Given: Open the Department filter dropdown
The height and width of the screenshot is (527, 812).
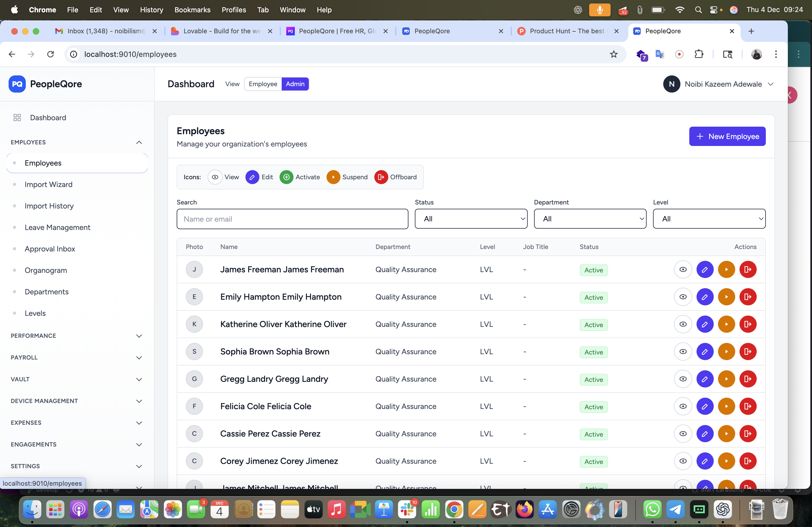Looking at the screenshot, I should [590, 219].
